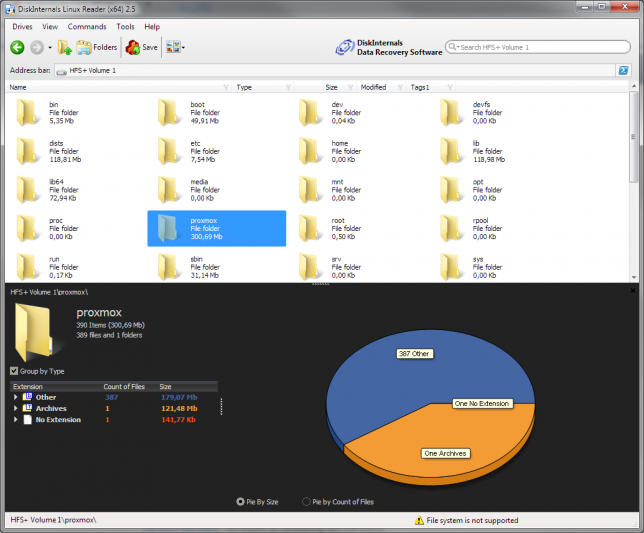Go up one folder level icon

coord(64,48)
